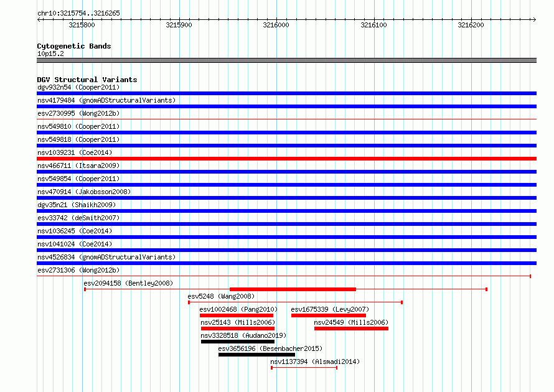
Task: Select esv2731306 (Wong2012b) label
Action: [78, 270]
